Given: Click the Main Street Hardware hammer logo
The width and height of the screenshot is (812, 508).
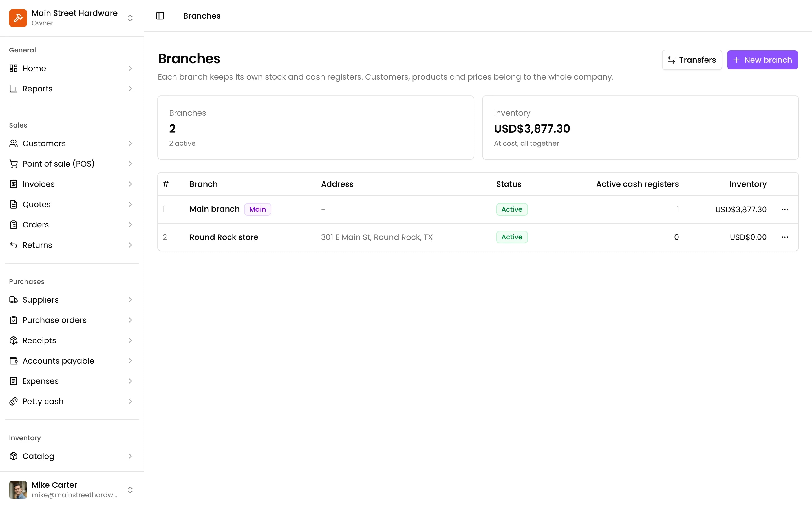Looking at the screenshot, I should click(x=18, y=18).
